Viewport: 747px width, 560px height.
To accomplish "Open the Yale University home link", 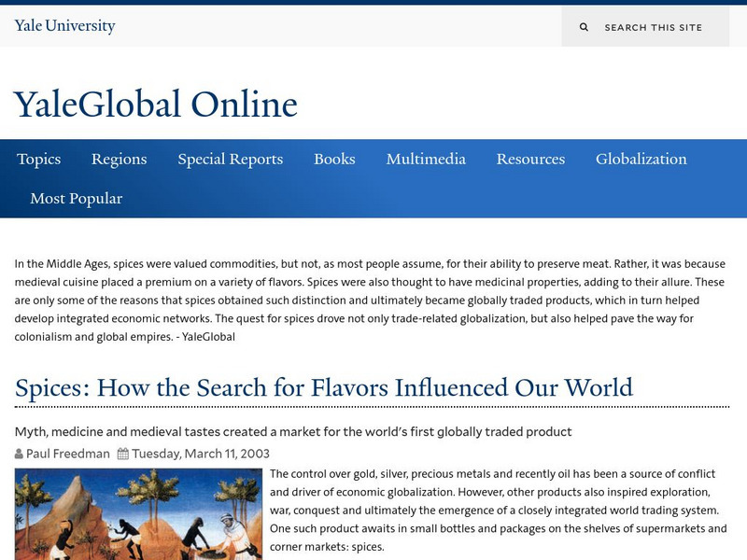I will click(x=64, y=25).
